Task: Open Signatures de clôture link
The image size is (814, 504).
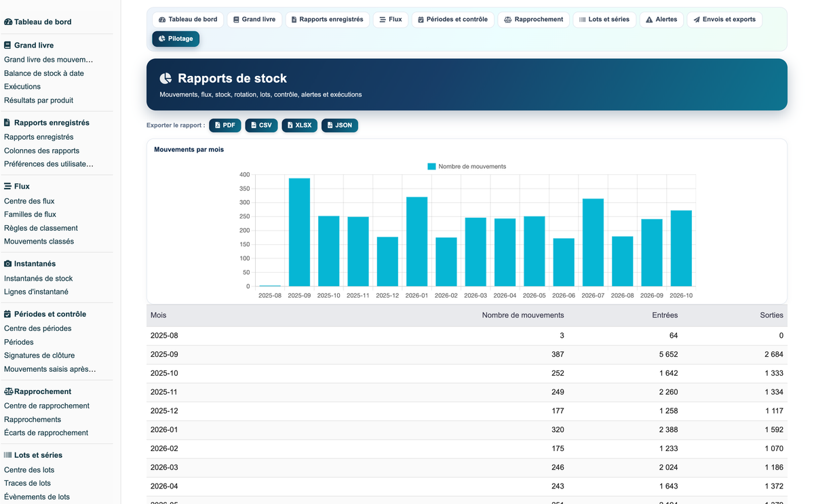Action: pyautogui.click(x=39, y=355)
